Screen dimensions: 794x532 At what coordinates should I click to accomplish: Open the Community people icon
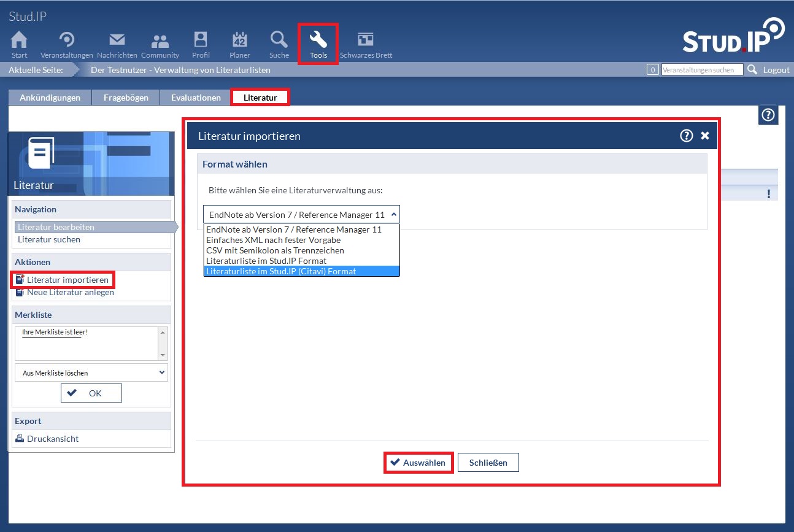[x=160, y=40]
